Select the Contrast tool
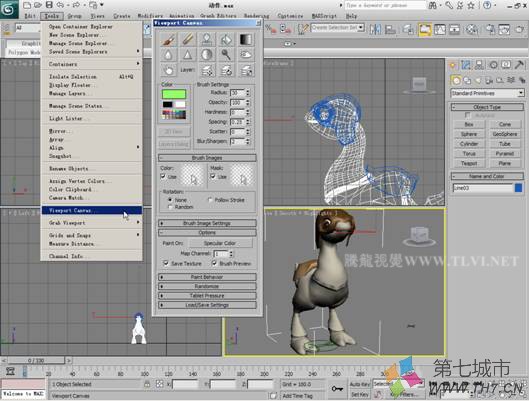Image resolution: width=529 pixels, height=401 pixels. point(207,55)
